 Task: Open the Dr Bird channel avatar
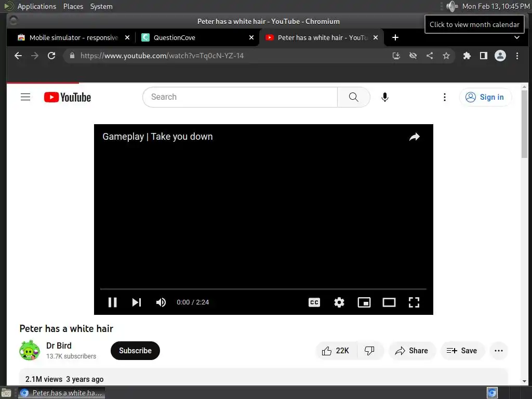tap(30, 351)
